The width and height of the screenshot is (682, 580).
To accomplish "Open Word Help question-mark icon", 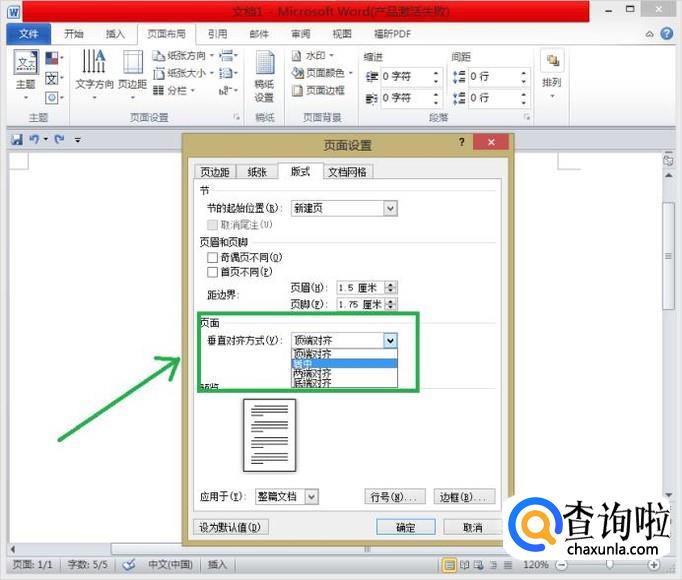I will click(x=667, y=34).
